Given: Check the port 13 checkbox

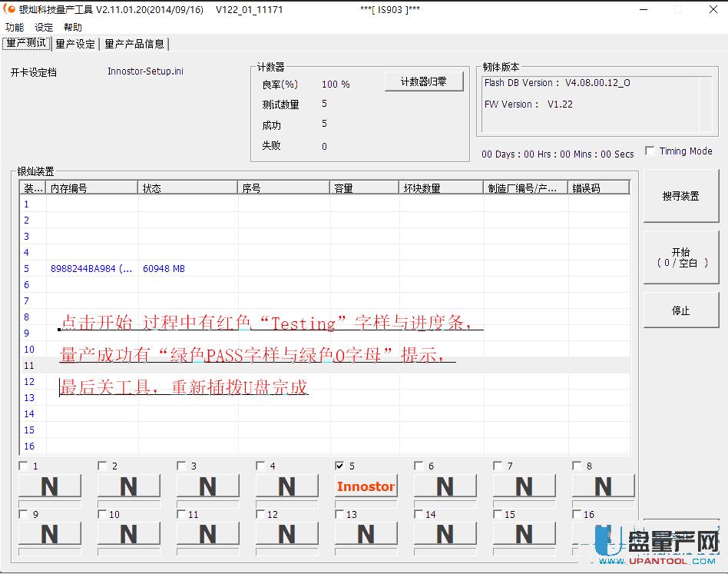Looking at the screenshot, I should pos(339,514).
